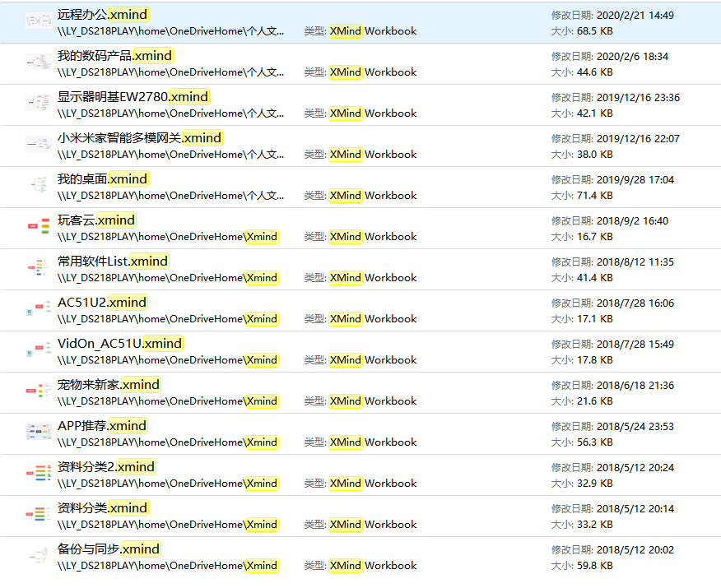
Task: Click the VidOn_AC51U.xmind thumbnail icon
Action: 39,350
